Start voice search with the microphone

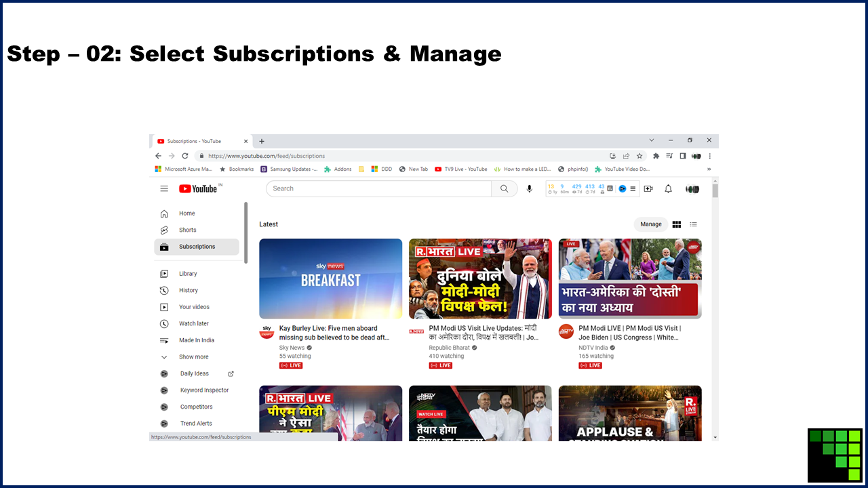[x=530, y=188]
